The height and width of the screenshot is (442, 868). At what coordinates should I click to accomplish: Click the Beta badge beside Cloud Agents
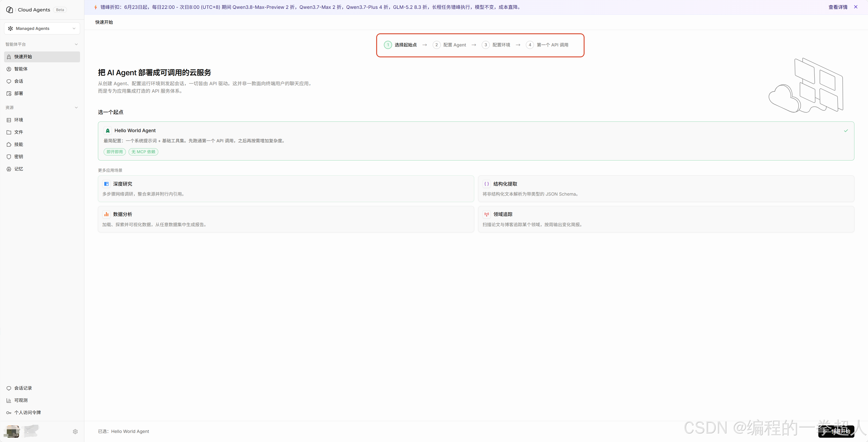click(x=60, y=10)
